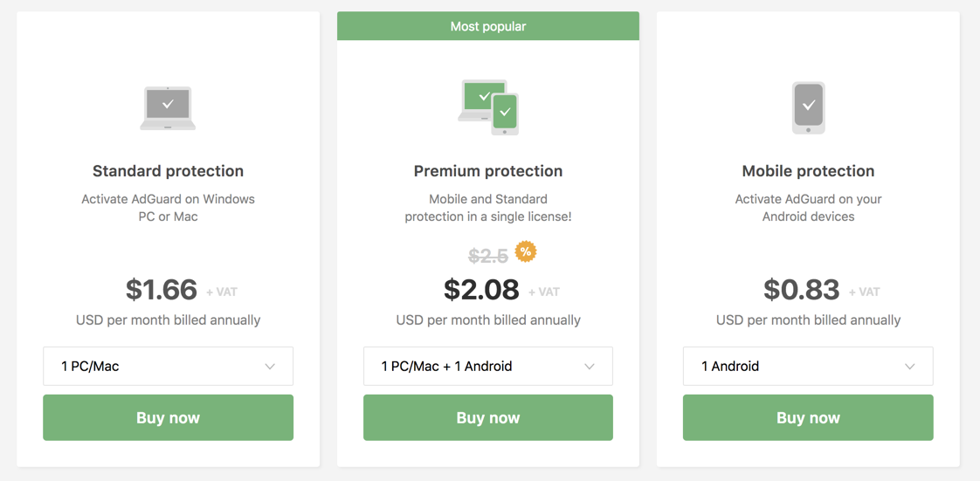Buy the Standard protection plan
980x481 pixels.
pos(168,418)
